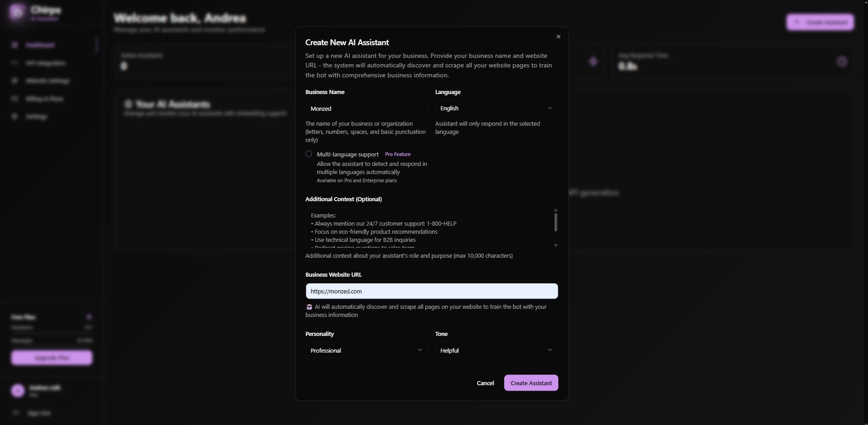The width and height of the screenshot is (868, 425).
Task: Focus the Business Name field containing Monzed
Action: pos(366,109)
